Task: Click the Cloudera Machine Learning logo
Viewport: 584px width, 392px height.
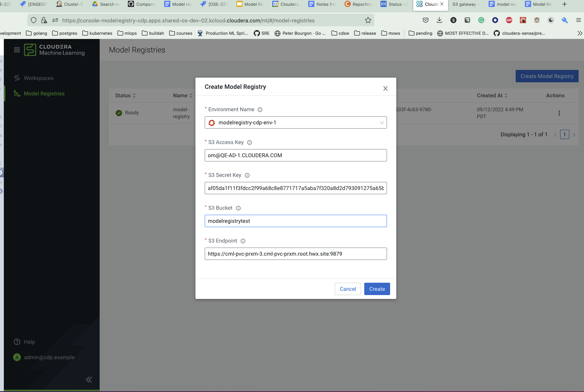Action: pyautogui.click(x=54, y=50)
